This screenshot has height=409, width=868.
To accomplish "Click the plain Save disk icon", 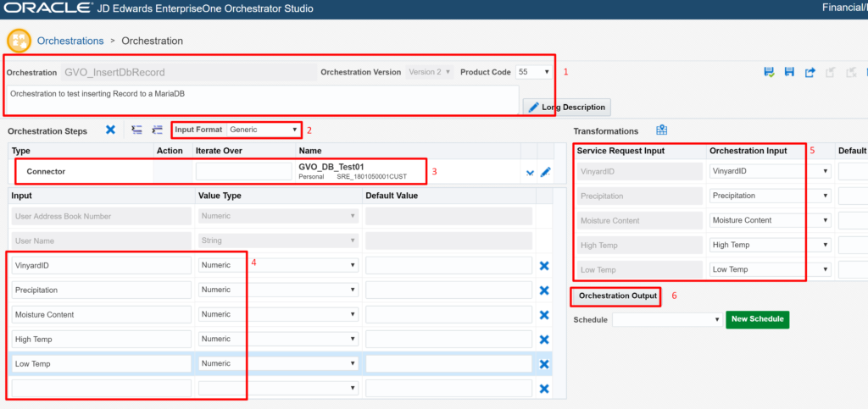I will pos(790,73).
